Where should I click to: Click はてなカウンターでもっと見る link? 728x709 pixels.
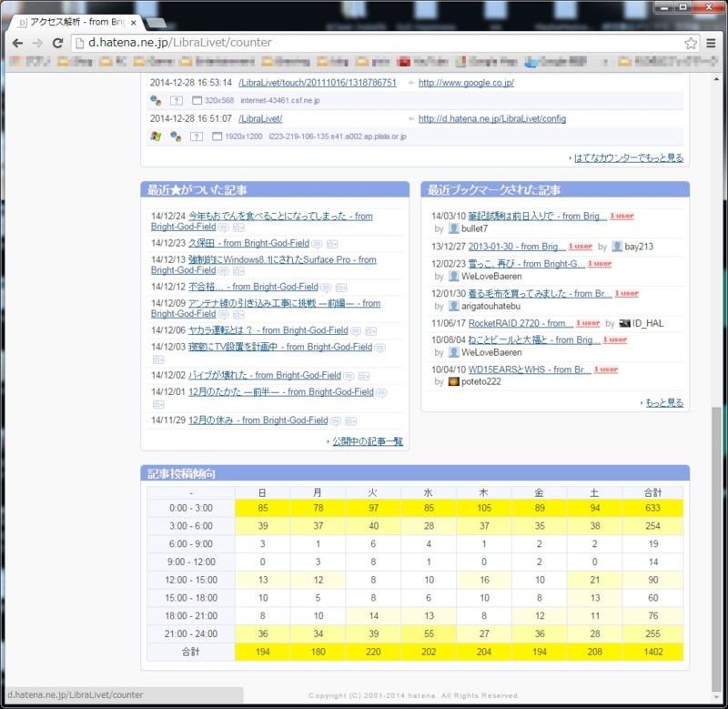click(x=629, y=157)
